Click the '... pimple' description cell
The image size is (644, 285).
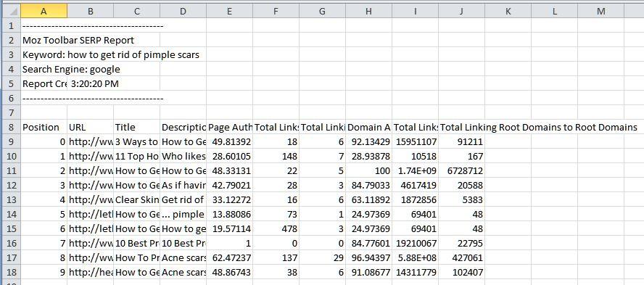[x=183, y=215]
